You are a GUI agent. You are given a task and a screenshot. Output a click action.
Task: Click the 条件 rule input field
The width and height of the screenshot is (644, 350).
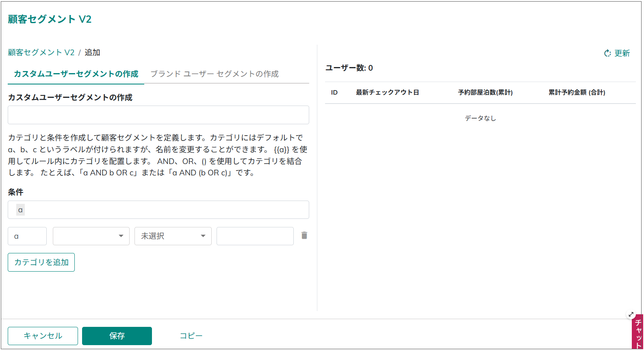[158, 210]
